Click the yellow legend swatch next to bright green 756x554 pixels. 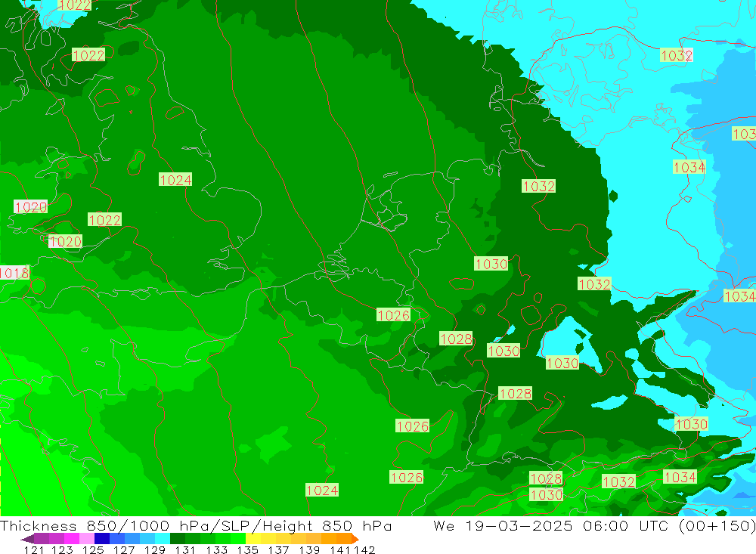(x=253, y=539)
